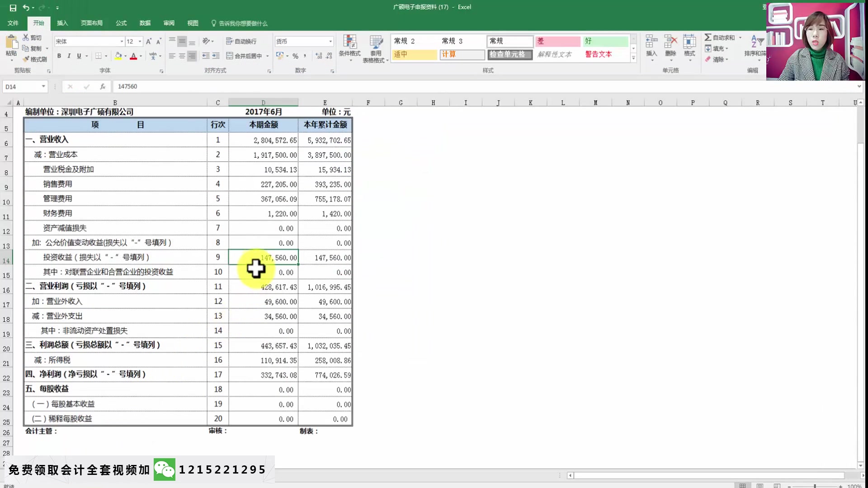868x488 pixels.
Task: Open the font name dropdown (宋体)
Action: click(122, 42)
